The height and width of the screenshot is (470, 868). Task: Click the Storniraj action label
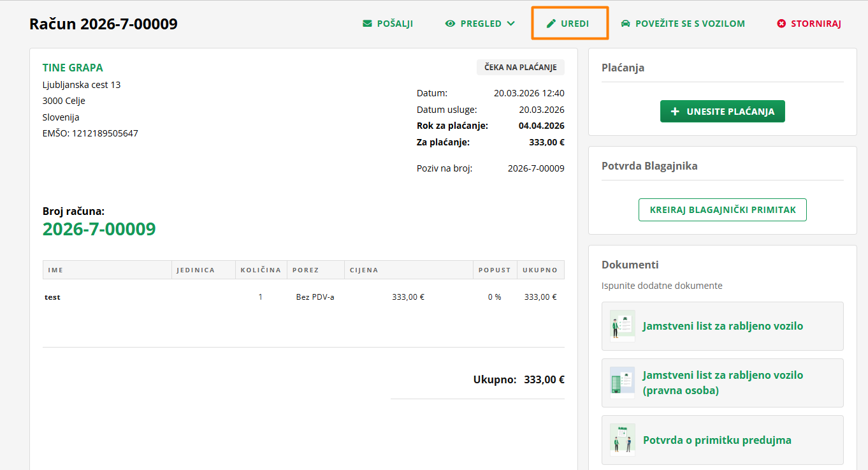(816, 24)
